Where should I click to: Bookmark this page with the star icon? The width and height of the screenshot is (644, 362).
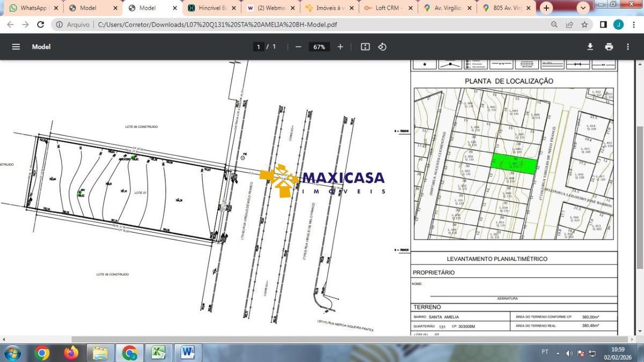(x=584, y=25)
